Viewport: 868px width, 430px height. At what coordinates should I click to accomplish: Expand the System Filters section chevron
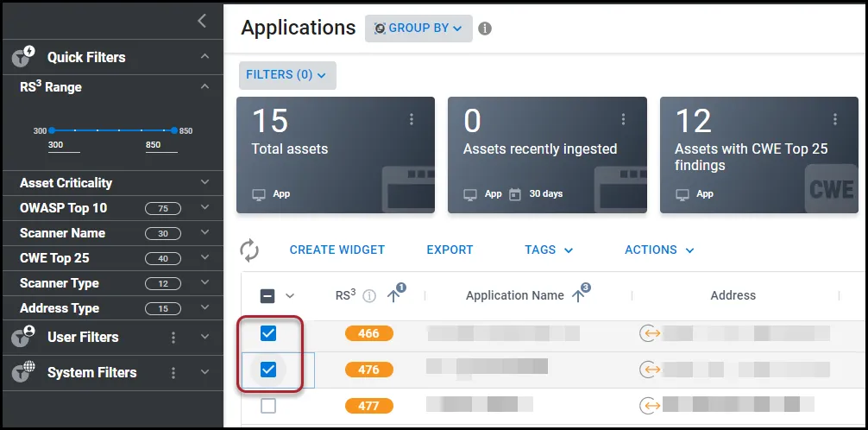pos(204,372)
